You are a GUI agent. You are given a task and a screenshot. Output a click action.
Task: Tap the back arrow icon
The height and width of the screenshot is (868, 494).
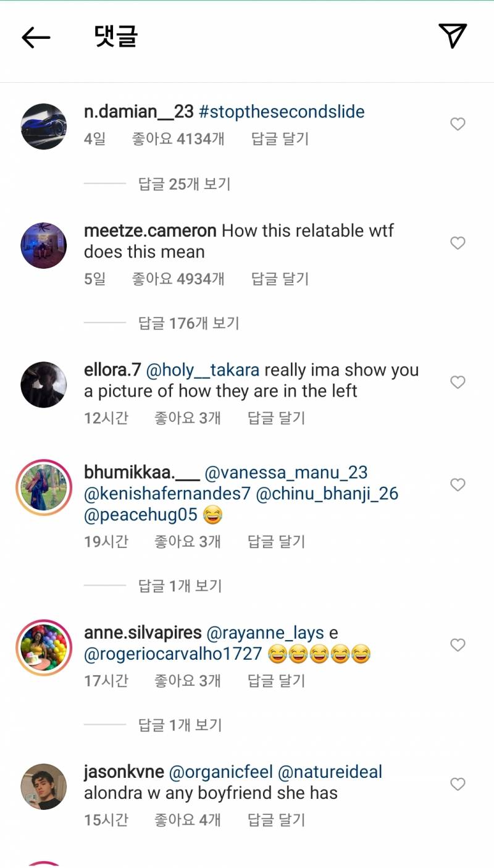[x=36, y=37]
